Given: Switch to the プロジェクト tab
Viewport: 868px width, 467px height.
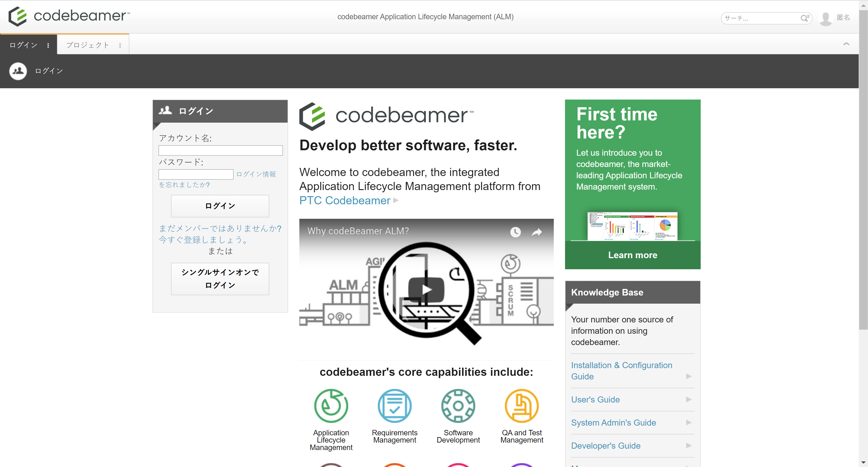Looking at the screenshot, I should point(88,45).
